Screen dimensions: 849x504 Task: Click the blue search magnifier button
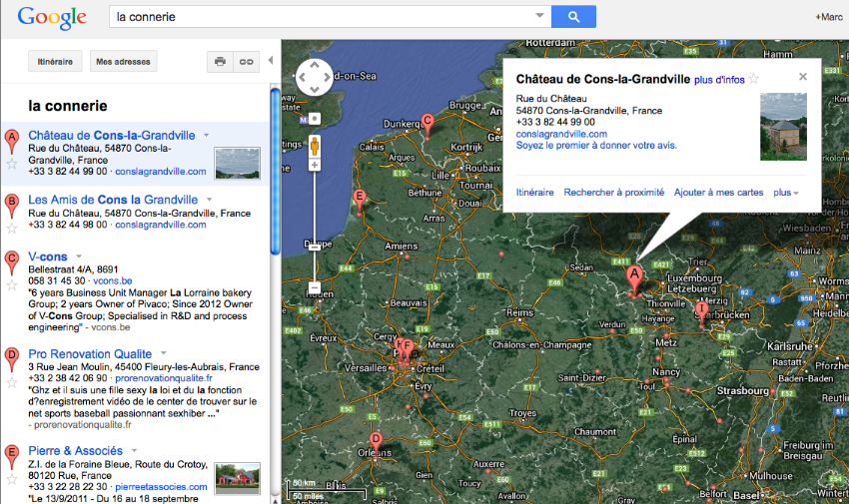tap(573, 17)
